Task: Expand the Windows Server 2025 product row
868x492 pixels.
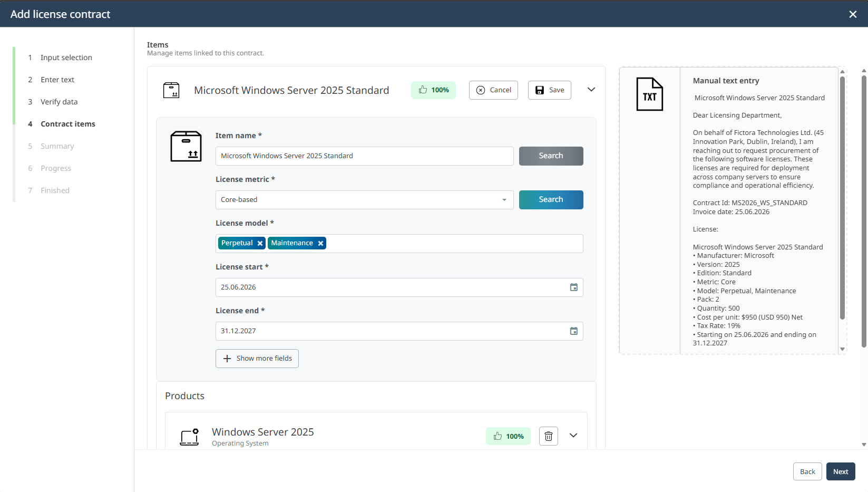Action: pos(573,436)
